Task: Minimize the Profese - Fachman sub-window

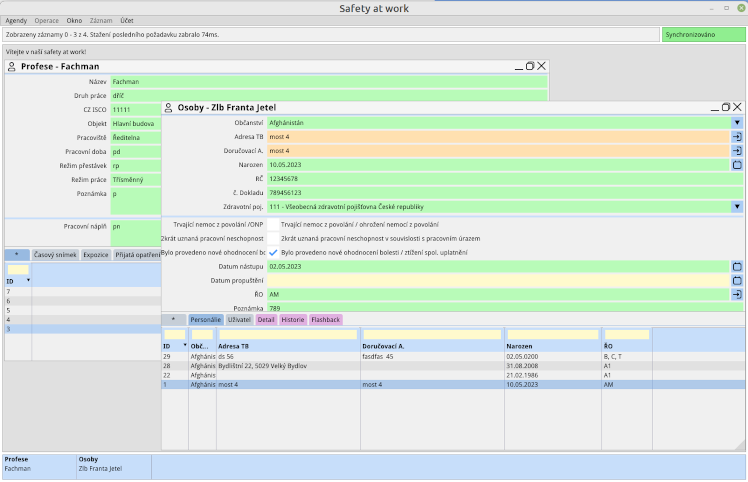Action: 519,67
